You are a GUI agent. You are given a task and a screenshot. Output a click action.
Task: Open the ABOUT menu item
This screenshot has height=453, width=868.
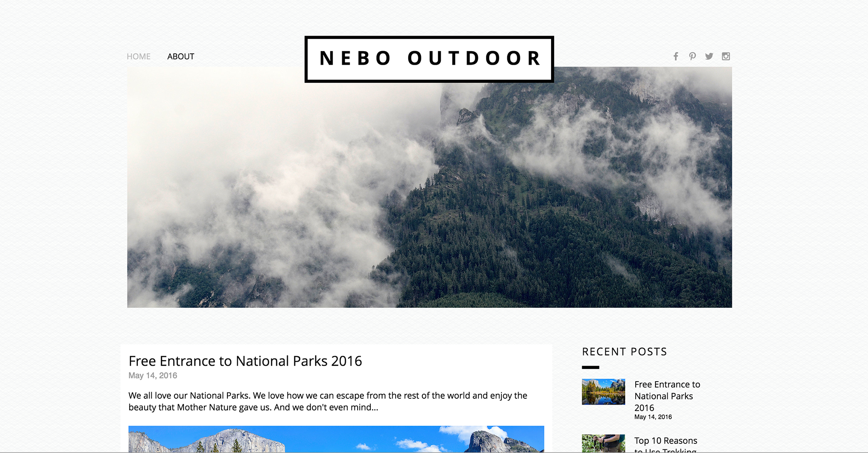180,57
